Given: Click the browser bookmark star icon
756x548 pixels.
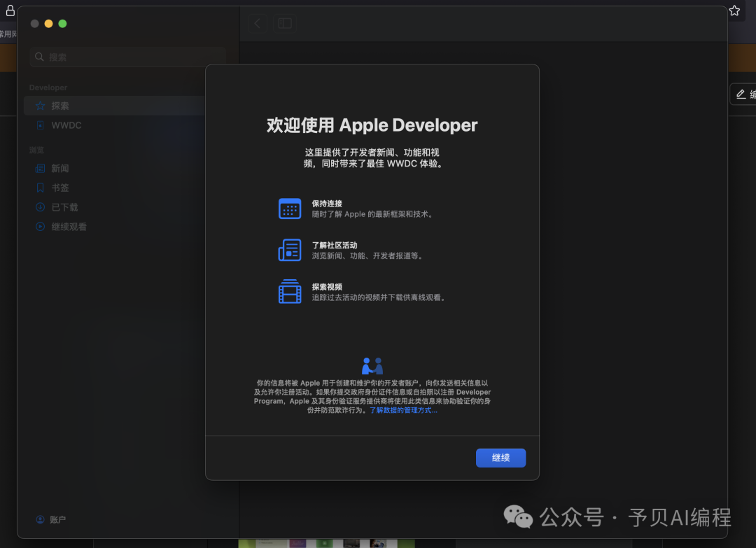Looking at the screenshot, I should 734,10.
